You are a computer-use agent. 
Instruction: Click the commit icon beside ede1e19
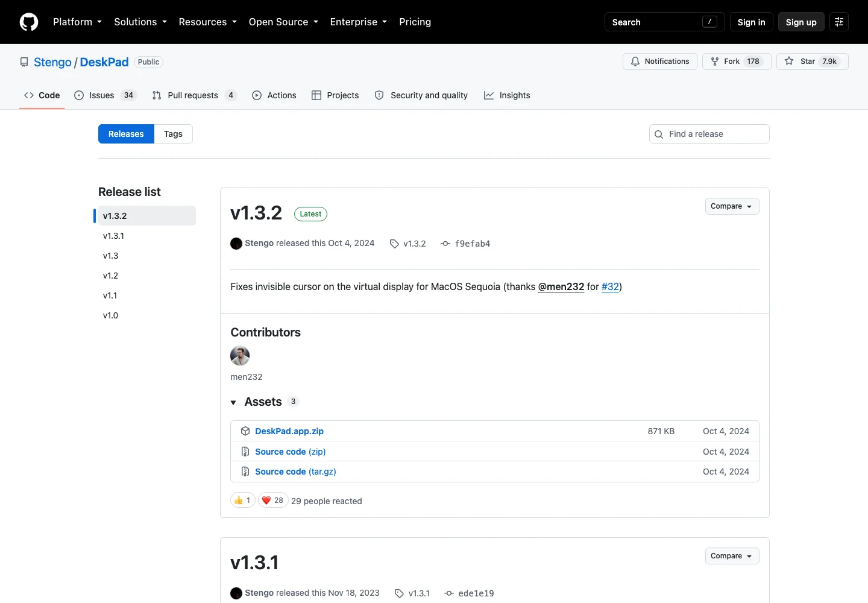449,593
